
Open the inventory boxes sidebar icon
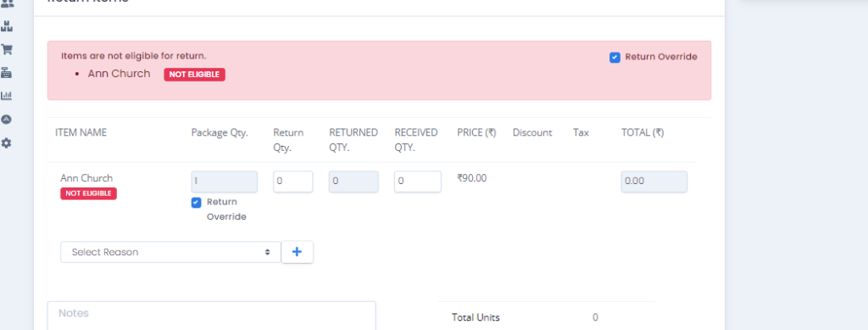pos(7,26)
